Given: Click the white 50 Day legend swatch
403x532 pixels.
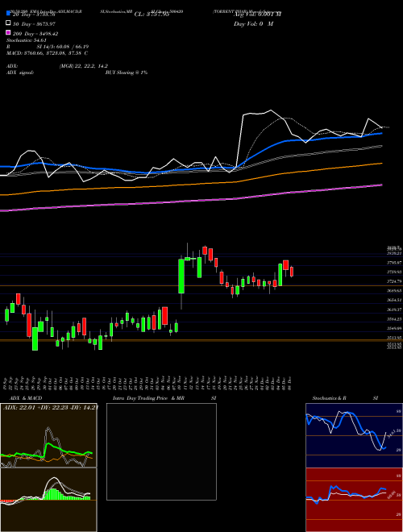Looking at the screenshot, I should (x=9, y=23).
